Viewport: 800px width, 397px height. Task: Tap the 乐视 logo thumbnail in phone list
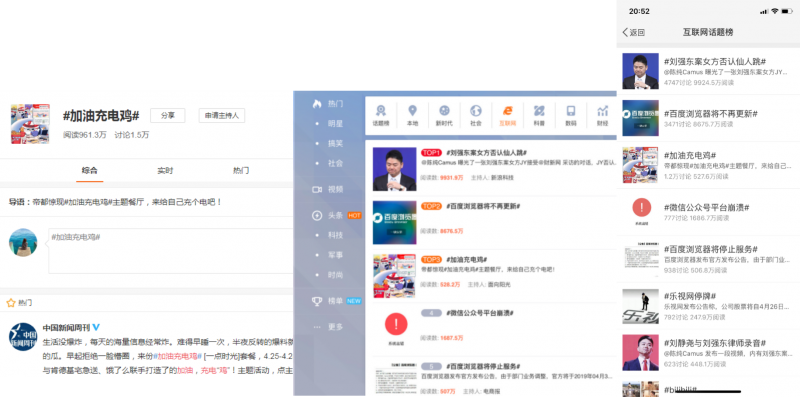[640, 306]
